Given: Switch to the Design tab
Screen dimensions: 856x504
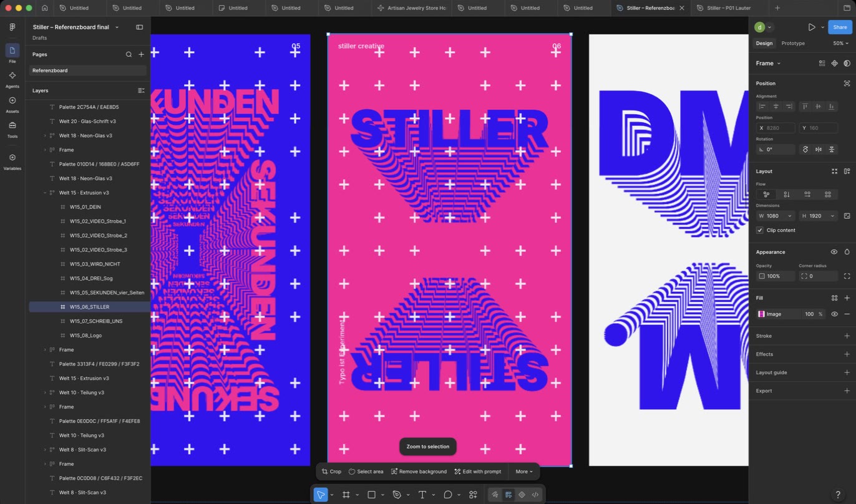Looking at the screenshot, I should point(764,43).
